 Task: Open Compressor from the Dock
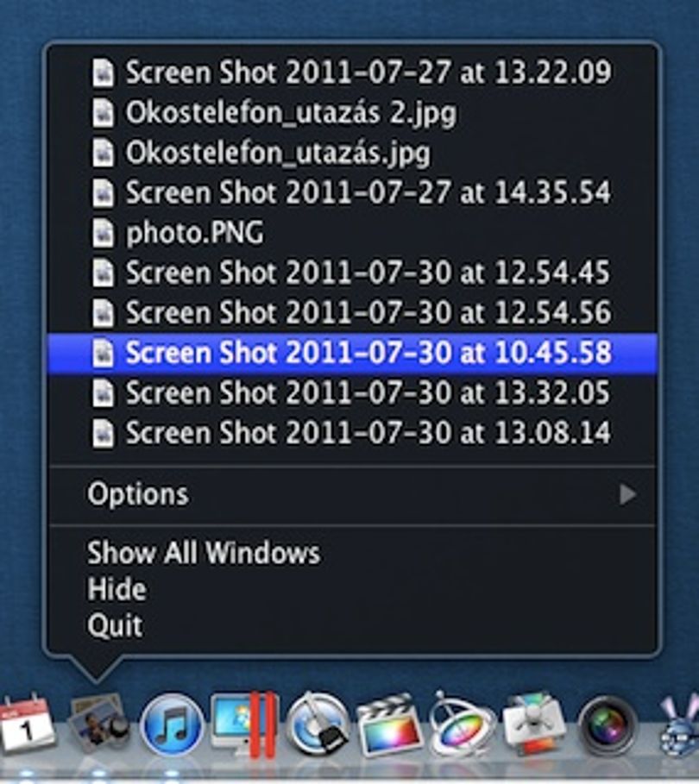(x=317, y=724)
